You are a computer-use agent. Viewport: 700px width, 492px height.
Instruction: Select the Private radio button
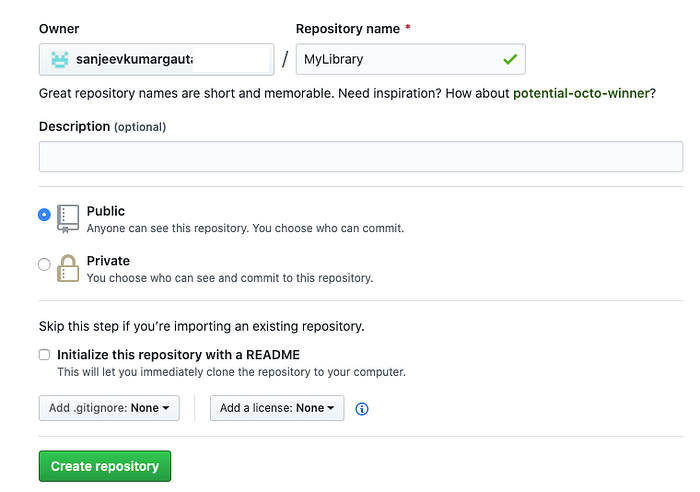(x=44, y=264)
